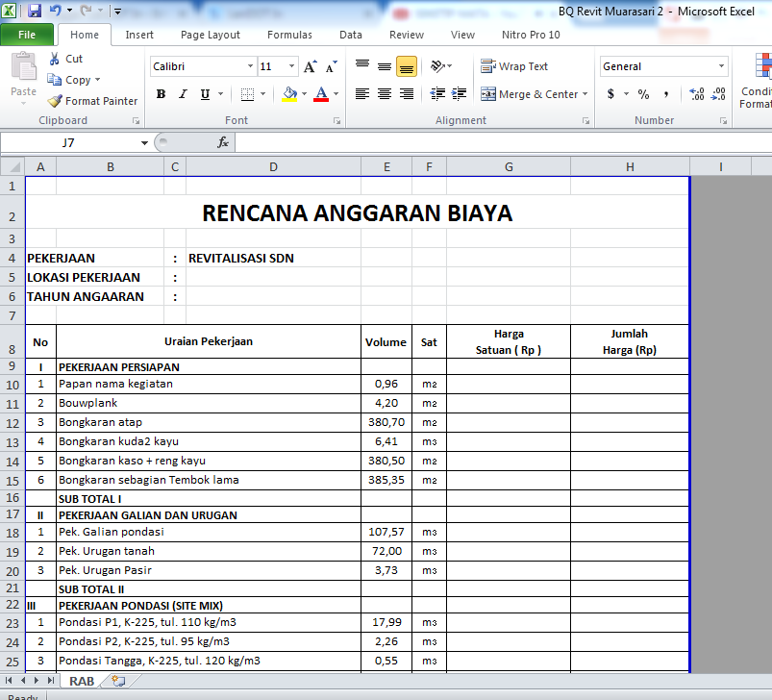Click the Paste clipboard icon
772x700 pixels.
coord(24,66)
